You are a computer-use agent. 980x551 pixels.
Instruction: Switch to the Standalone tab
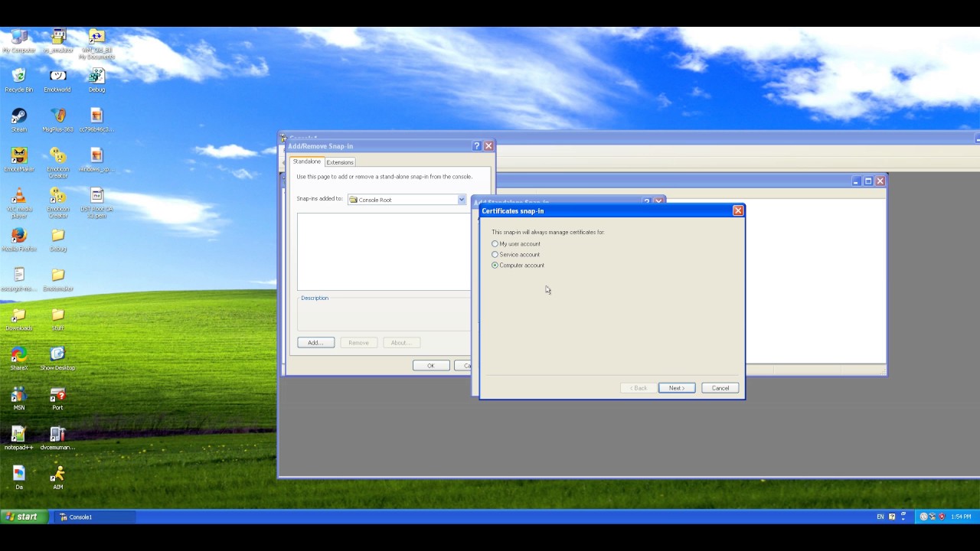pyautogui.click(x=306, y=161)
